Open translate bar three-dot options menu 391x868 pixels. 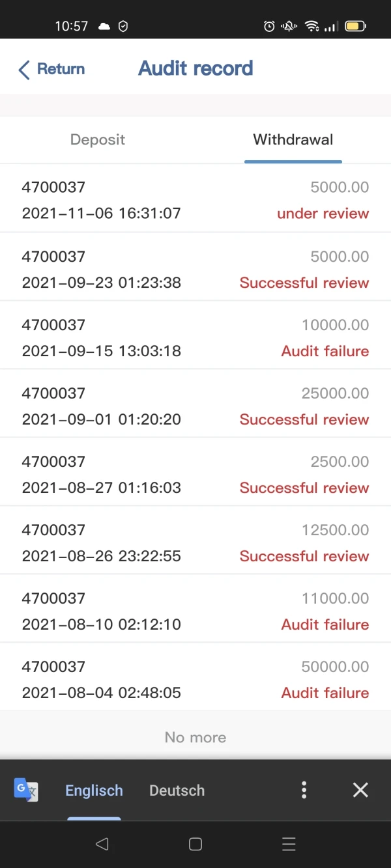(x=304, y=790)
